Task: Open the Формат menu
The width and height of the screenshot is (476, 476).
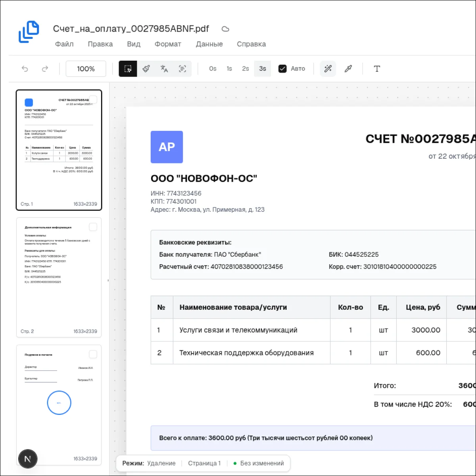Action: [x=168, y=44]
